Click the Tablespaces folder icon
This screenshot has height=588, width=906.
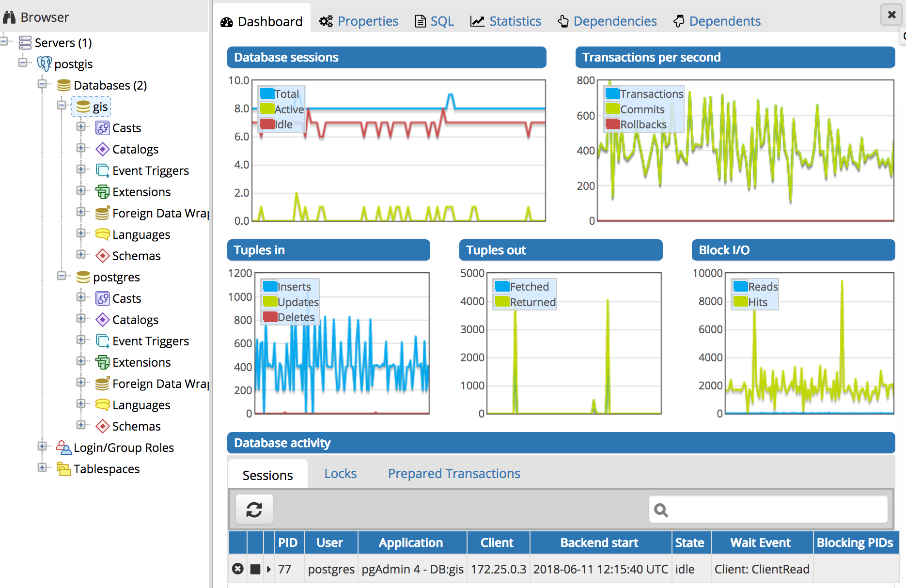coord(63,469)
